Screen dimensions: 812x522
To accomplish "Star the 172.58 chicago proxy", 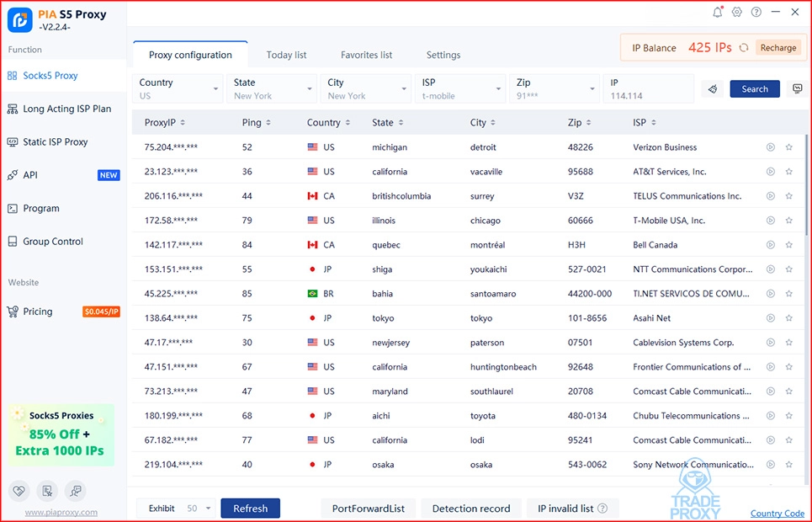I will point(788,221).
